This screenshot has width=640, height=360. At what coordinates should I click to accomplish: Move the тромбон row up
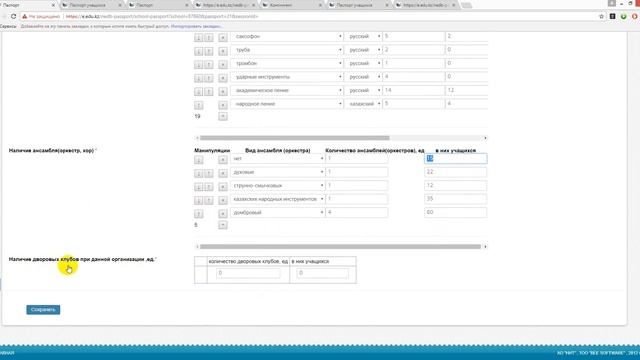pyautogui.click(x=209, y=64)
